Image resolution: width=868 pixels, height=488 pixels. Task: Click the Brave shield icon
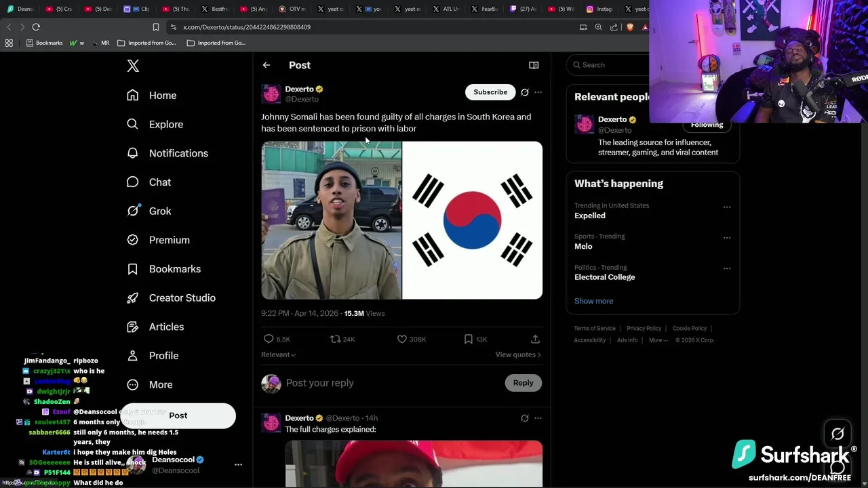click(629, 27)
